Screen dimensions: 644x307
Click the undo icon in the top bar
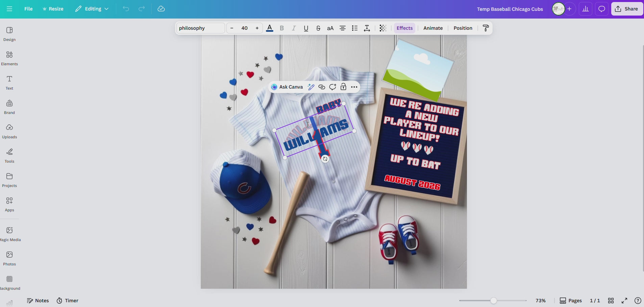pyautogui.click(x=125, y=9)
